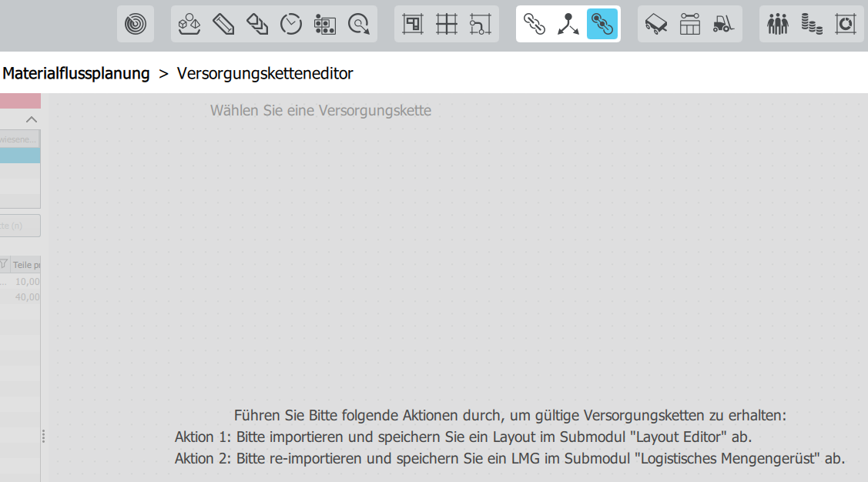Go to Materialflussplanung in breadcrumb
The height and width of the screenshot is (482, 868).
point(76,74)
